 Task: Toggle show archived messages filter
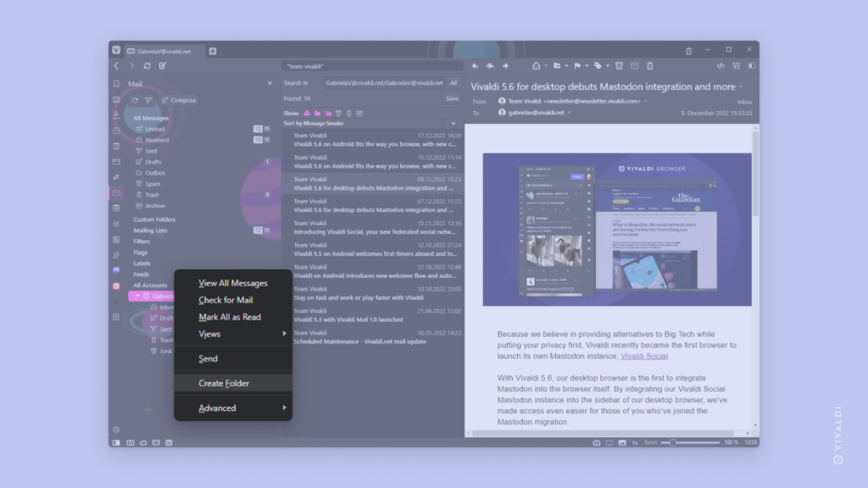click(x=359, y=114)
